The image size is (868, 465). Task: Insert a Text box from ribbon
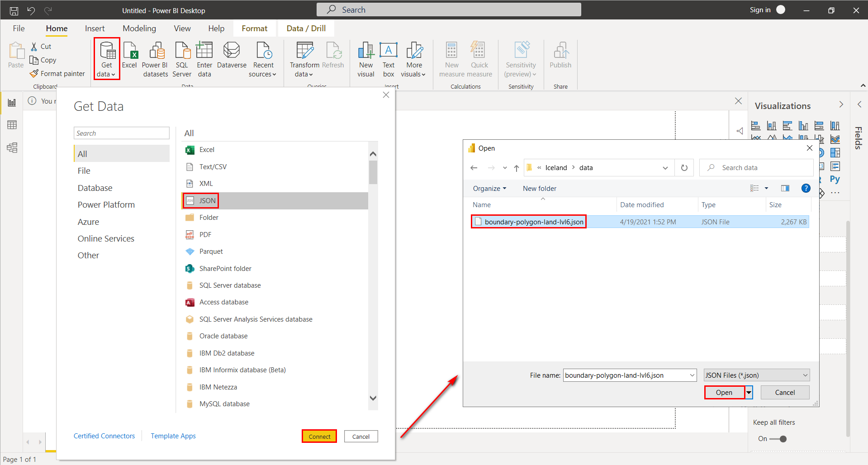pyautogui.click(x=388, y=59)
